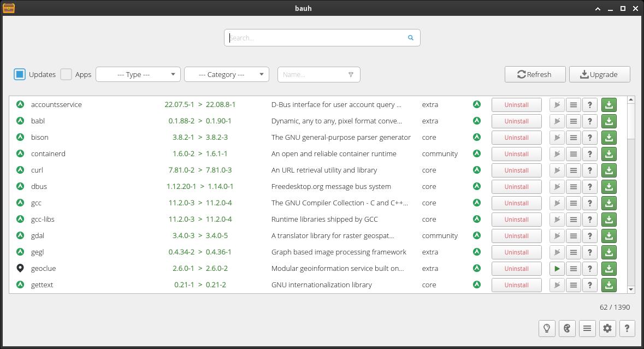The image size is (644, 349).
Task: Click upgrade icon for babl row
Action: [x=608, y=121]
